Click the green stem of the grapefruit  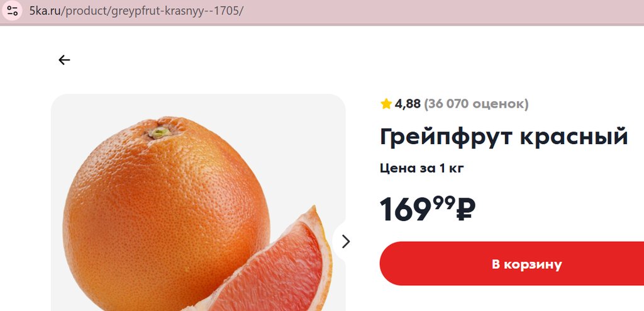tap(159, 132)
